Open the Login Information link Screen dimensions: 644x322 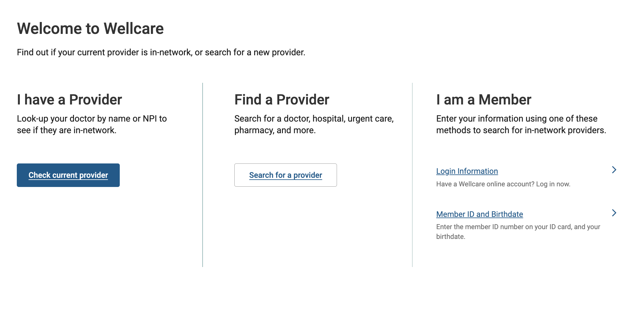tap(467, 171)
